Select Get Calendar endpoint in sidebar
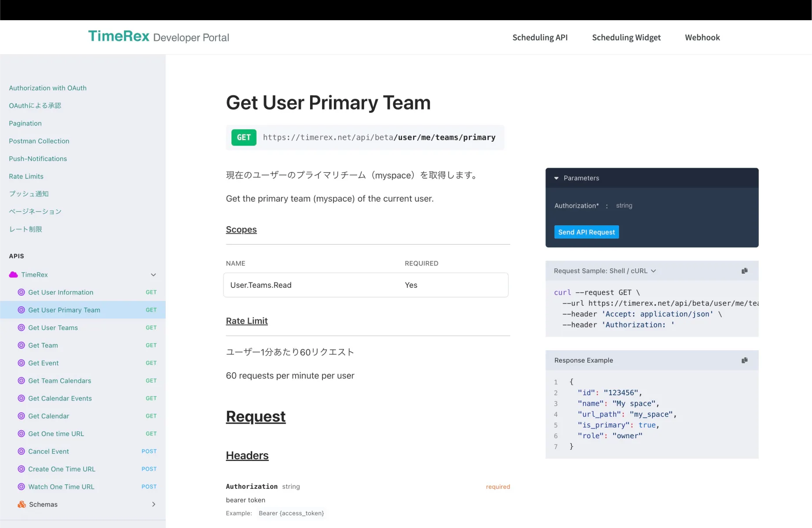The height and width of the screenshot is (528, 812). [83, 416]
